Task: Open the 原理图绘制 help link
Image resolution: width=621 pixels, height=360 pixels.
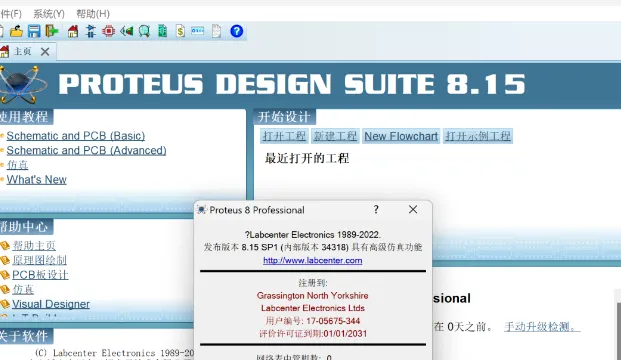Action: (39, 260)
